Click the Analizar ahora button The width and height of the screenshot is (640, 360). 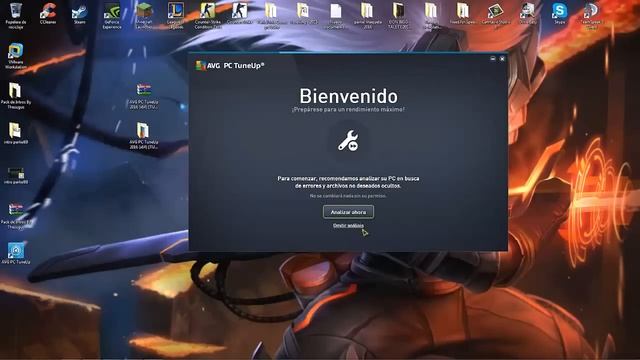(348, 212)
